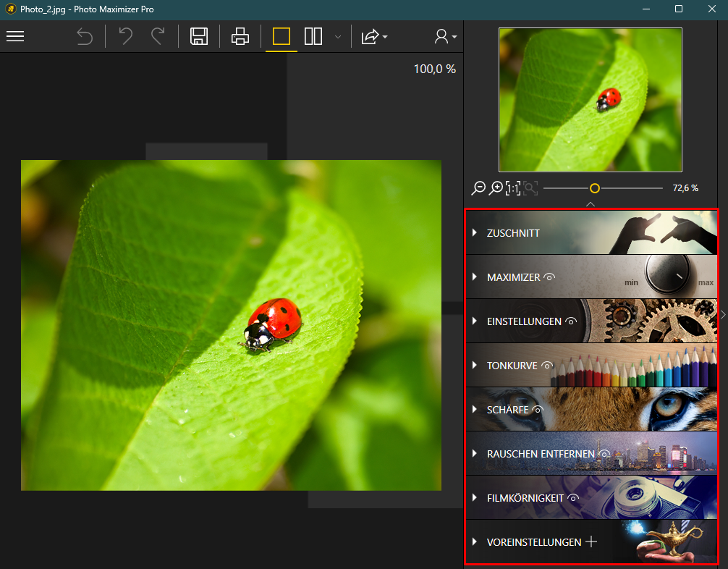Image resolution: width=728 pixels, height=569 pixels.
Task: Redo the last edit
Action: [x=158, y=36]
